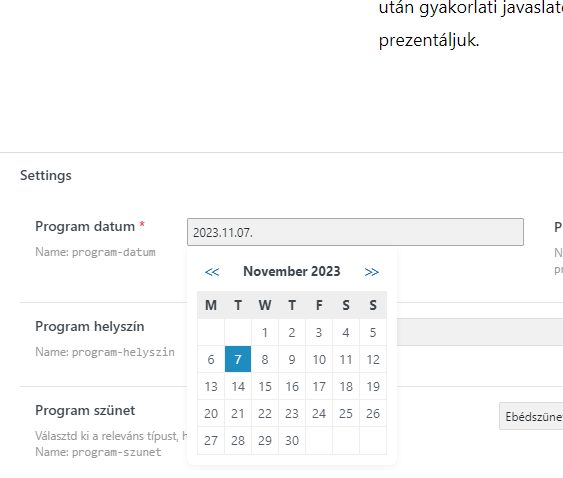The image size is (563, 478).
Task: Click the November 2023 month title
Action: pyautogui.click(x=292, y=272)
